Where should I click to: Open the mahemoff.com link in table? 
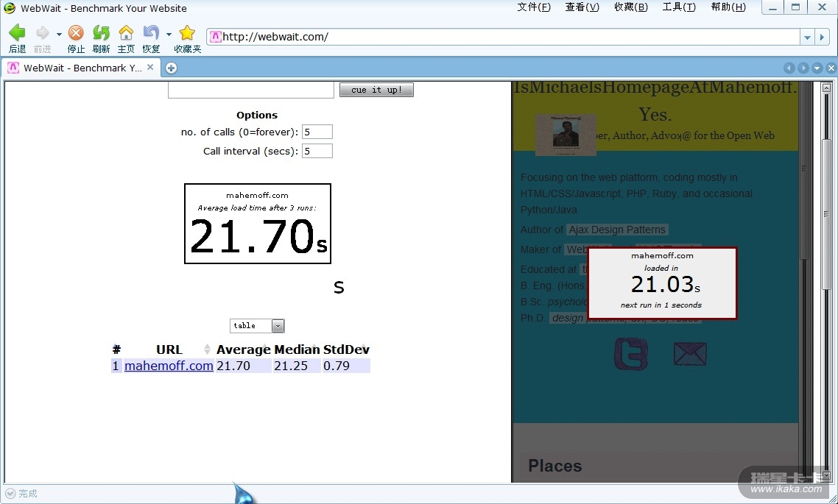(x=169, y=366)
